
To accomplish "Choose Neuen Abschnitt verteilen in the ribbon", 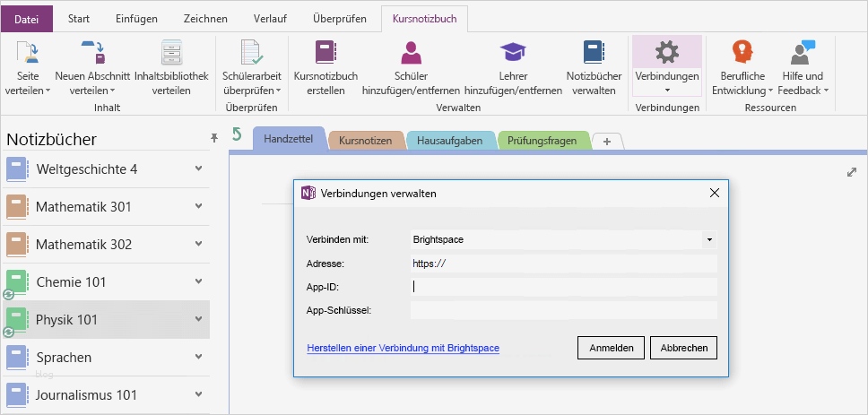I will 92,67.
